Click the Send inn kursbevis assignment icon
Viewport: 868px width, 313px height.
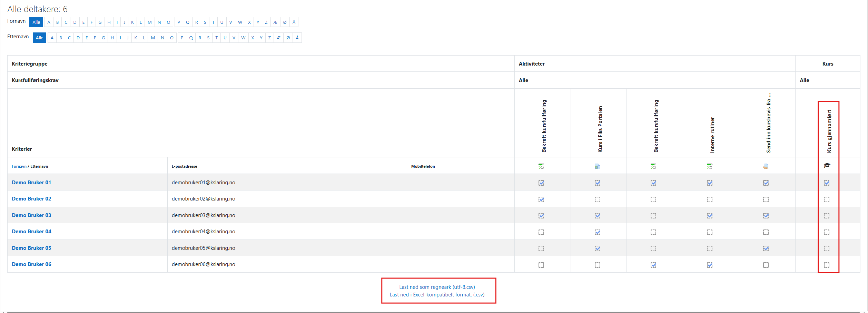[766, 166]
